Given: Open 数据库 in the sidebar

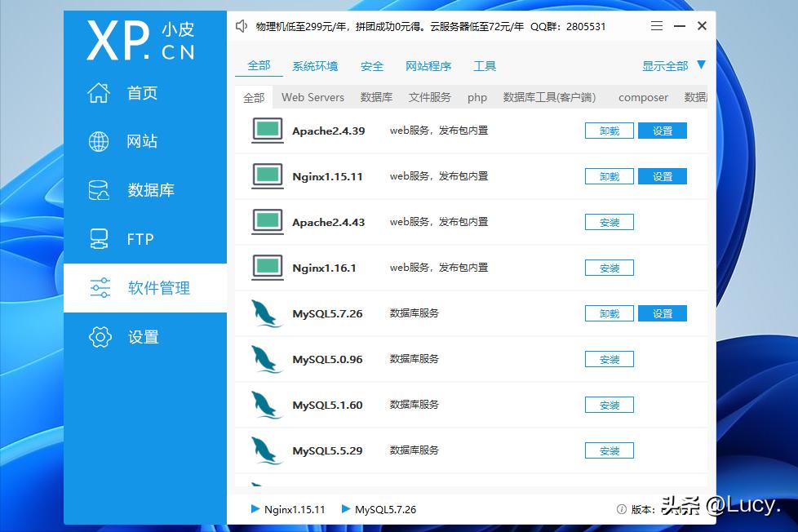Looking at the screenshot, I should [x=145, y=190].
